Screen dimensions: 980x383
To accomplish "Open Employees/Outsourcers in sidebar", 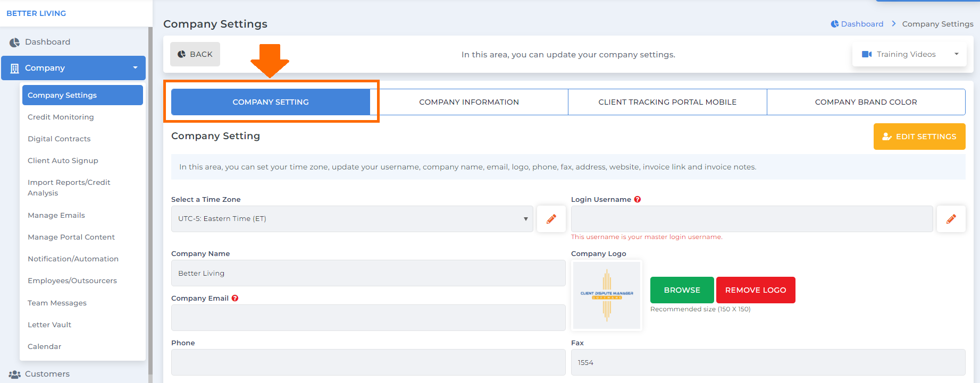I will point(72,280).
